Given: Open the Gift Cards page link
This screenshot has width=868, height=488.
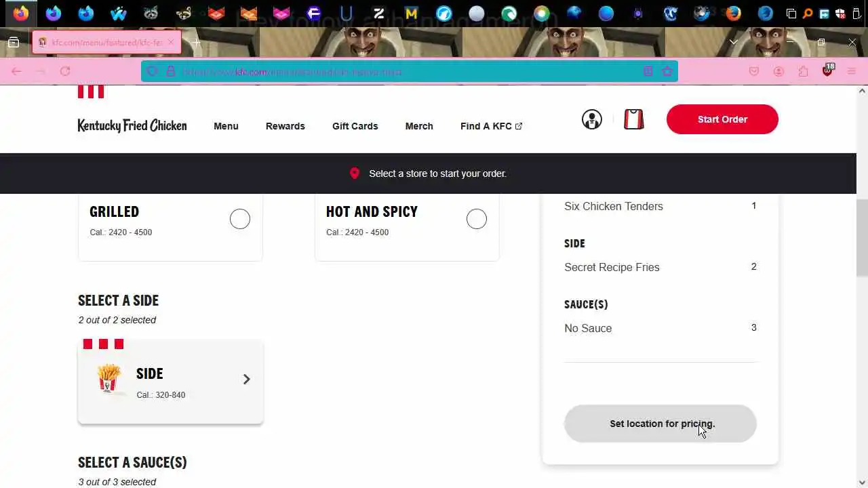Looking at the screenshot, I should coord(355,126).
